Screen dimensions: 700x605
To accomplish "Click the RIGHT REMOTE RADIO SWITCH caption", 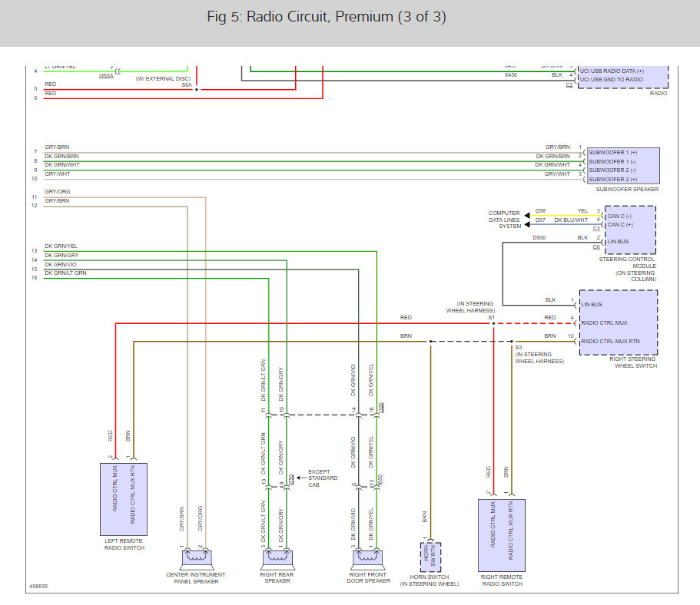I will coord(502,580).
